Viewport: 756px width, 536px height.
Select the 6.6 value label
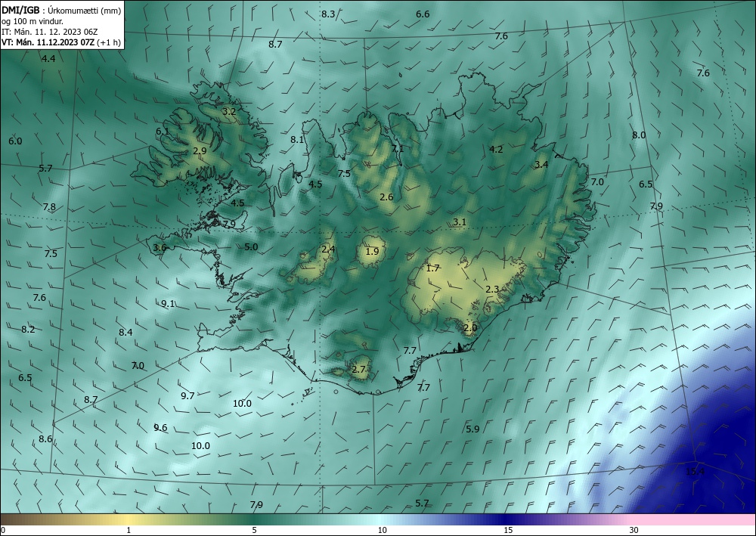point(423,14)
